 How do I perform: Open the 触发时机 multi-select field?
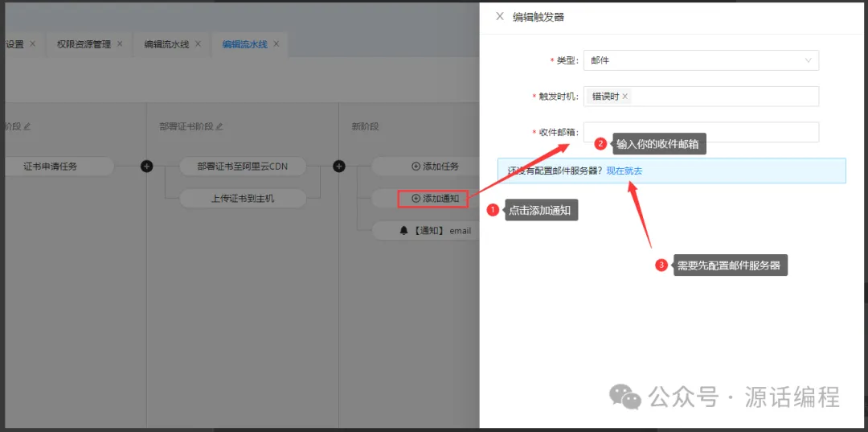click(723, 97)
